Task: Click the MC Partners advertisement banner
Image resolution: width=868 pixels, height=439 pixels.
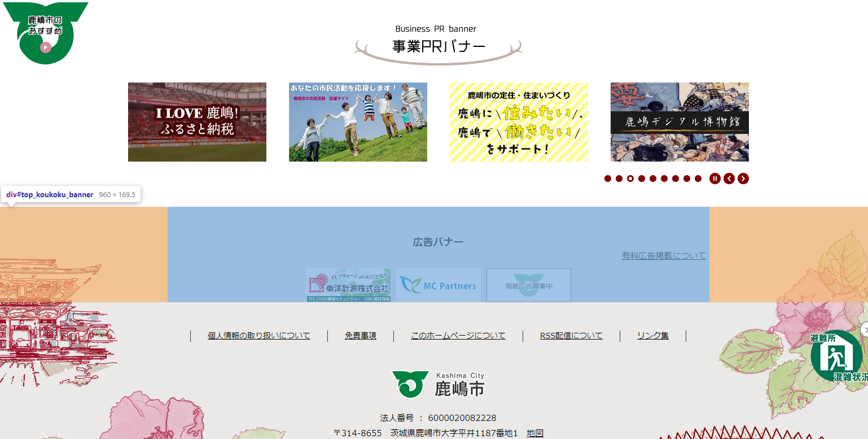Action: pos(439,285)
